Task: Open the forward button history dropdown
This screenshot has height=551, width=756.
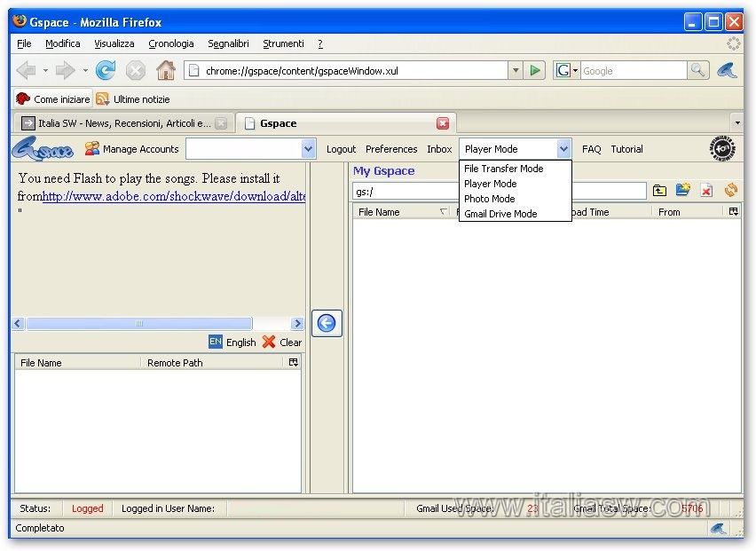Action: [x=85, y=71]
